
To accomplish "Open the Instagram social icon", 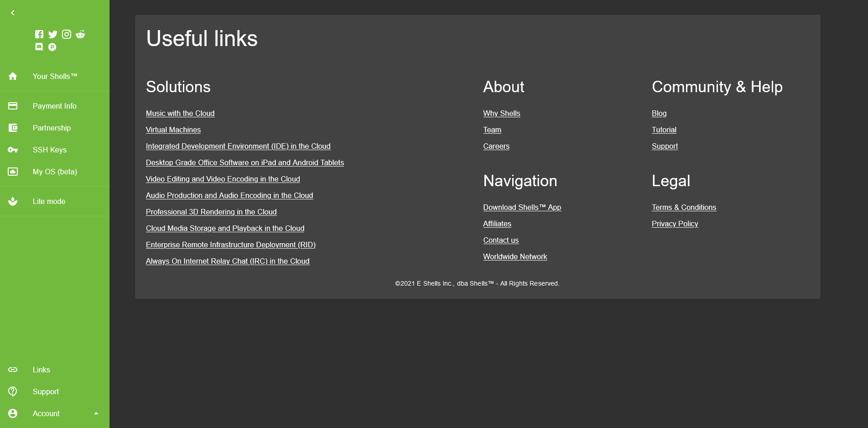I will click(x=66, y=34).
